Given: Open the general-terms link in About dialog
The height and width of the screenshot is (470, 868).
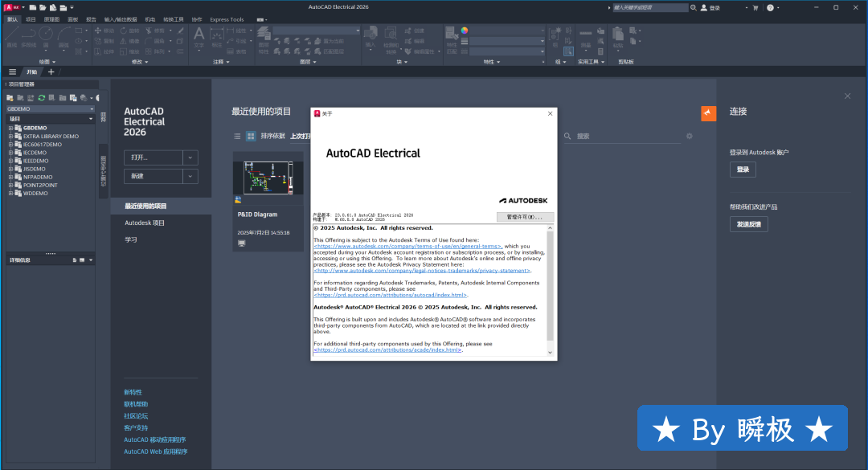Looking at the screenshot, I should coord(407,246).
